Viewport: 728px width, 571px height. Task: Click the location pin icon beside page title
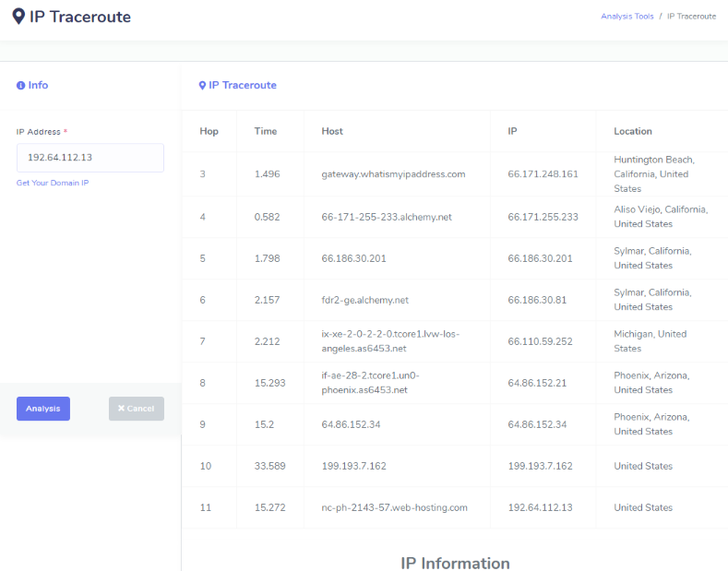tap(18, 17)
